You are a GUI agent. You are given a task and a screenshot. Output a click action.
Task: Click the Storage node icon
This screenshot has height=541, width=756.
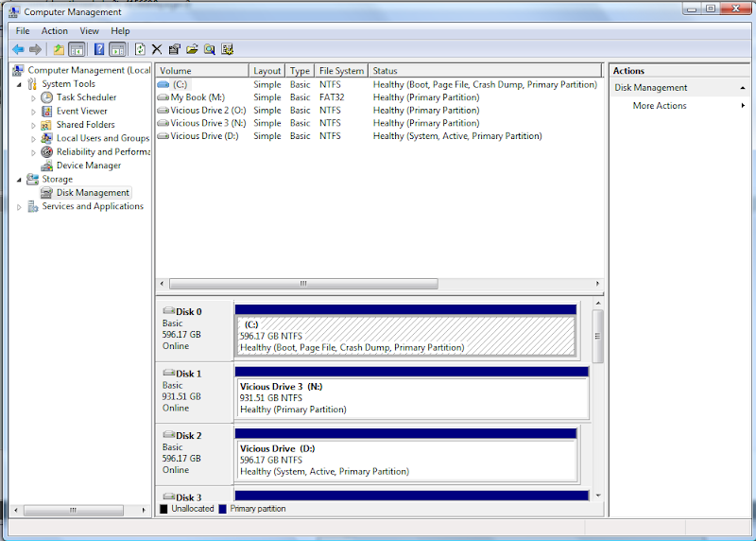pos(32,179)
